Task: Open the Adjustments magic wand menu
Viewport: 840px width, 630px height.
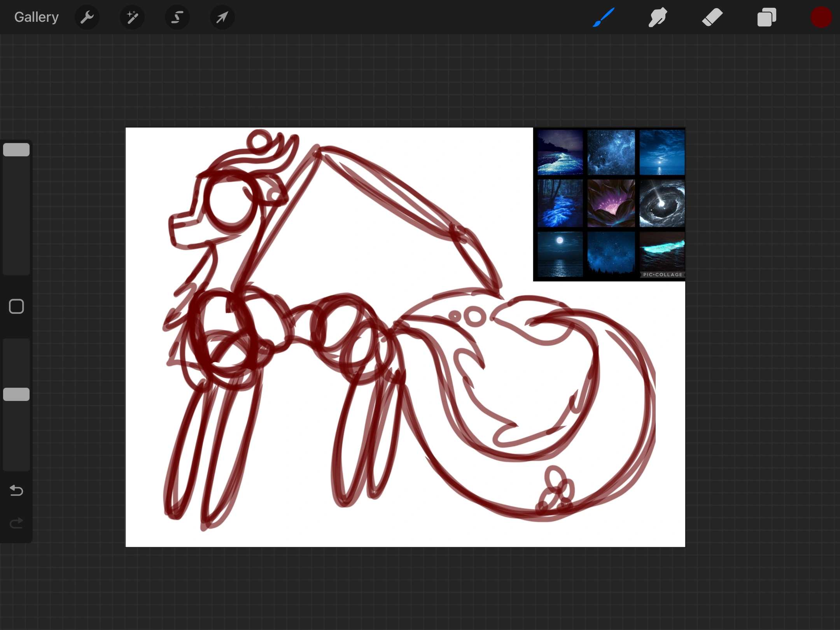Action: (132, 17)
